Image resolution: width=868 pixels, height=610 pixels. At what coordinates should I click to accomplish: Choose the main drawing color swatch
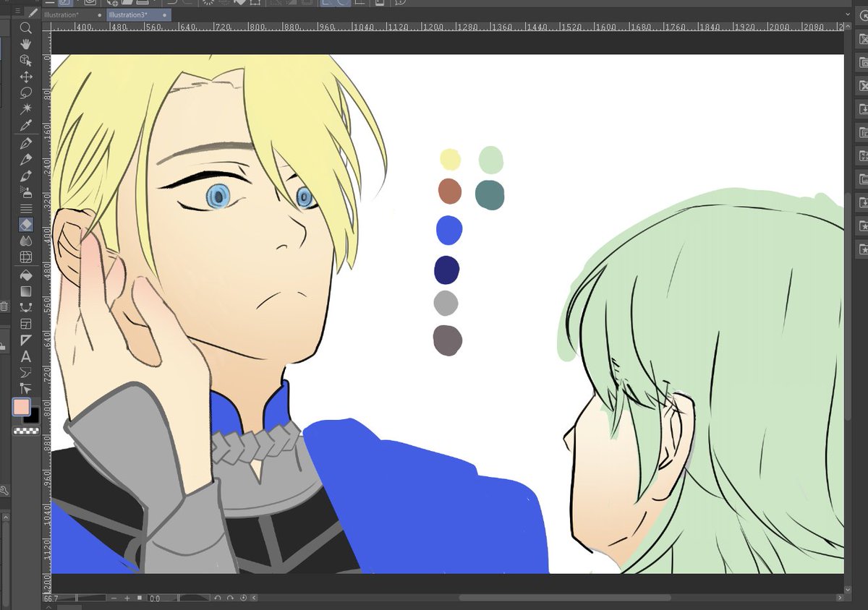click(x=22, y=407)
